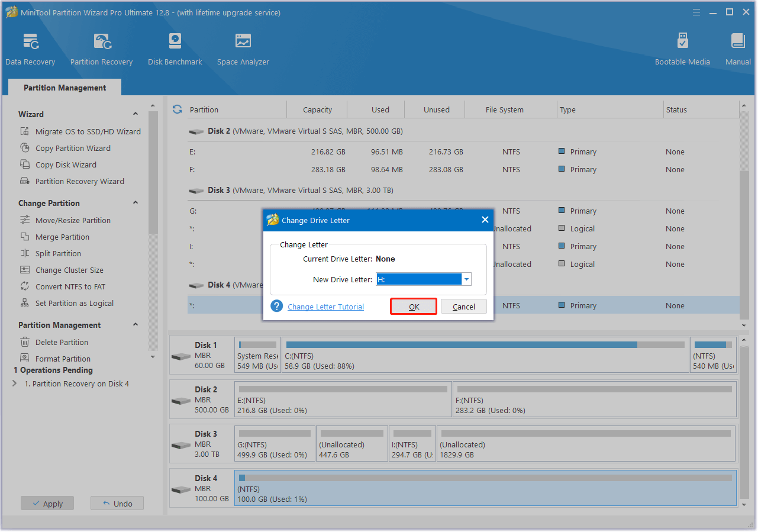Sort by Capacity column header

click(x=317, y=109)
